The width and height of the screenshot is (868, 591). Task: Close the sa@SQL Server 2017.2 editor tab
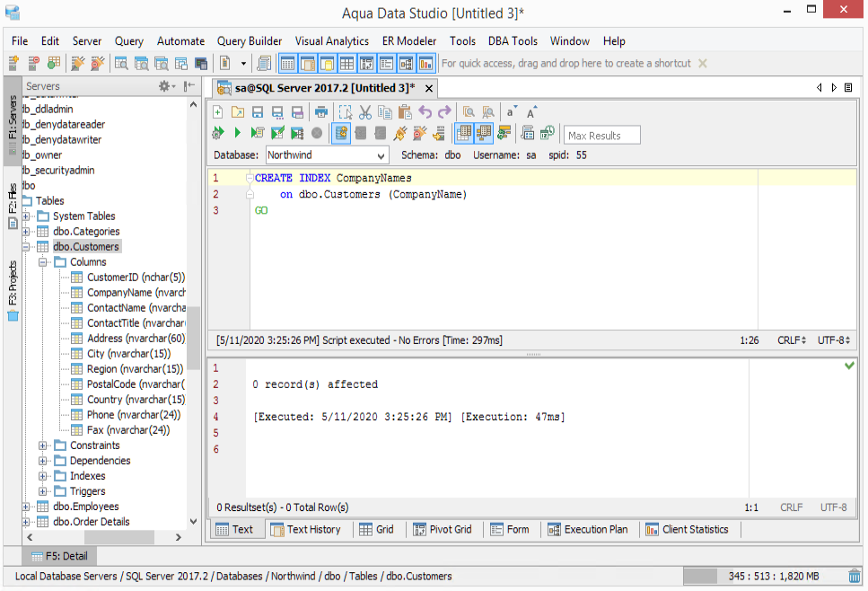(429, 88)
